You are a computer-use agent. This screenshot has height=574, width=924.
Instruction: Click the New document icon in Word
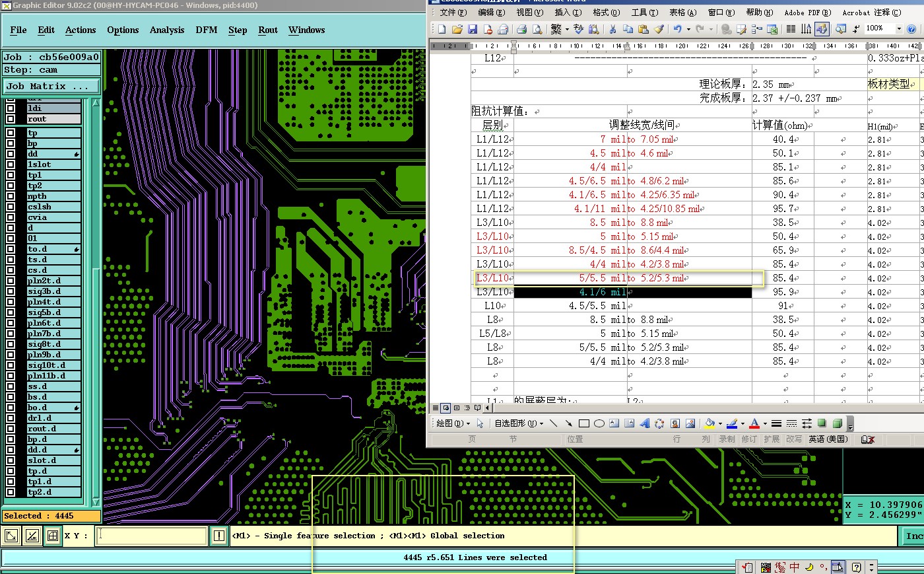point(442,29)
